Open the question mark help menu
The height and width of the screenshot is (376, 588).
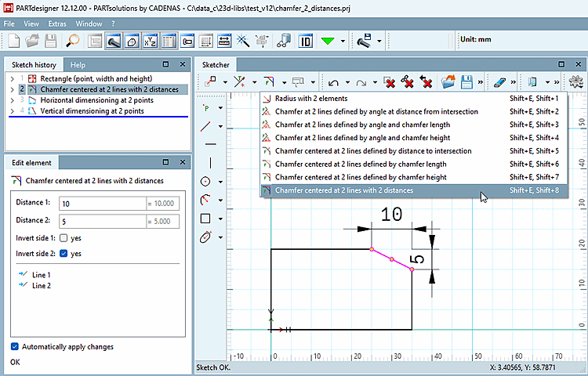[113, 23]
